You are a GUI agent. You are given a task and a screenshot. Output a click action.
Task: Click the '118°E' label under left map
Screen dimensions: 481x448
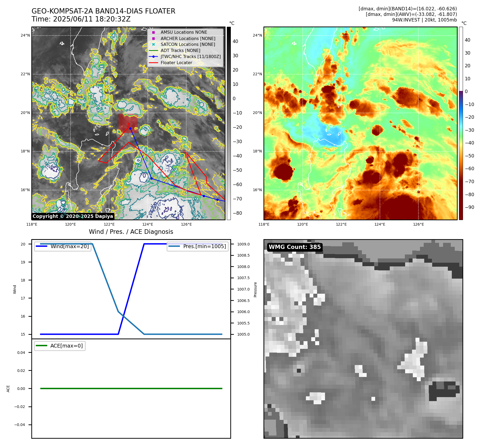tap(32, 224)
